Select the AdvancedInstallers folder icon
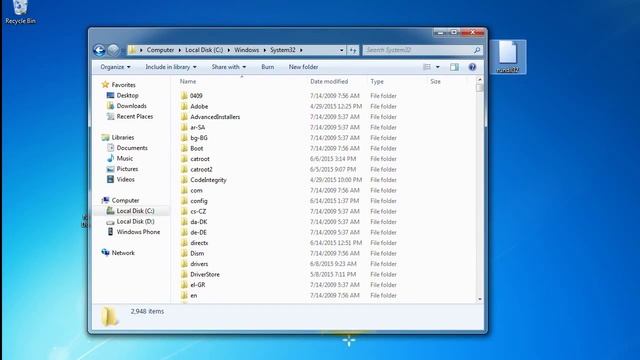The height and width of the screenshot is (360, 640). [184, 117]
